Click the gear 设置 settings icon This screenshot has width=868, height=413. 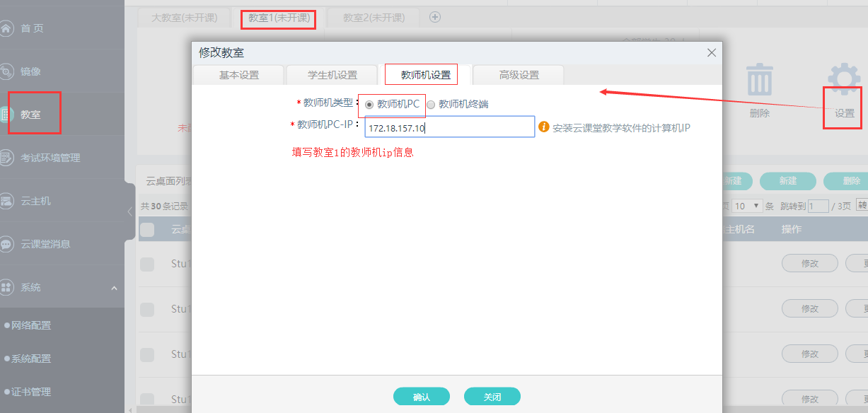tap(844, 79)
